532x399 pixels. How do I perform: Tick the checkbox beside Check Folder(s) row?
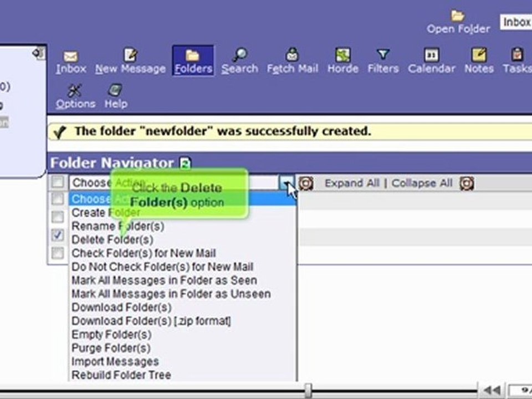(57, 253)
